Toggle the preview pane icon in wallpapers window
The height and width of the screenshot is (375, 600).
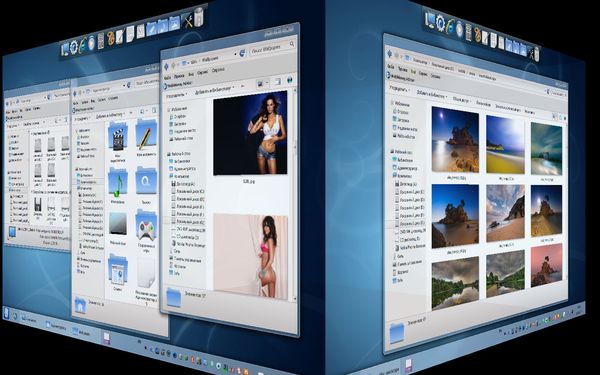(278, 81)
